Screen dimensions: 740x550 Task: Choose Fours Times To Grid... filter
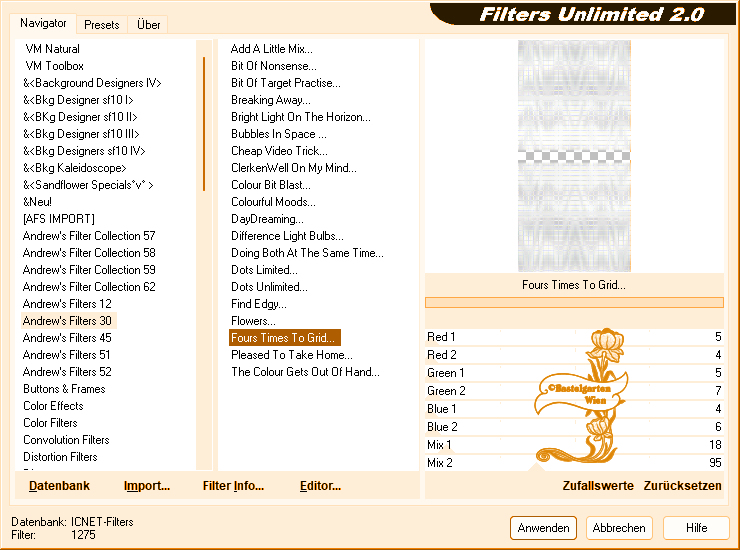(285, 338)
